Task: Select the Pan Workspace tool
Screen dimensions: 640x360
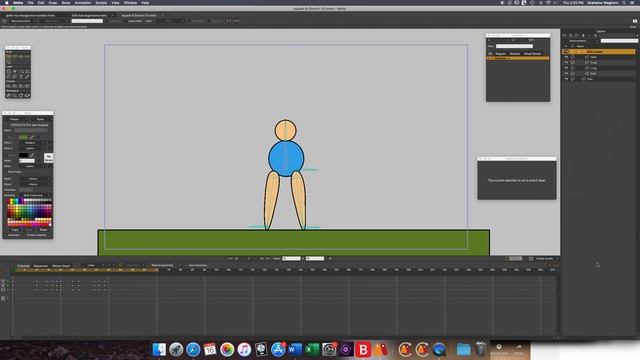Action: tap(9, 95)
